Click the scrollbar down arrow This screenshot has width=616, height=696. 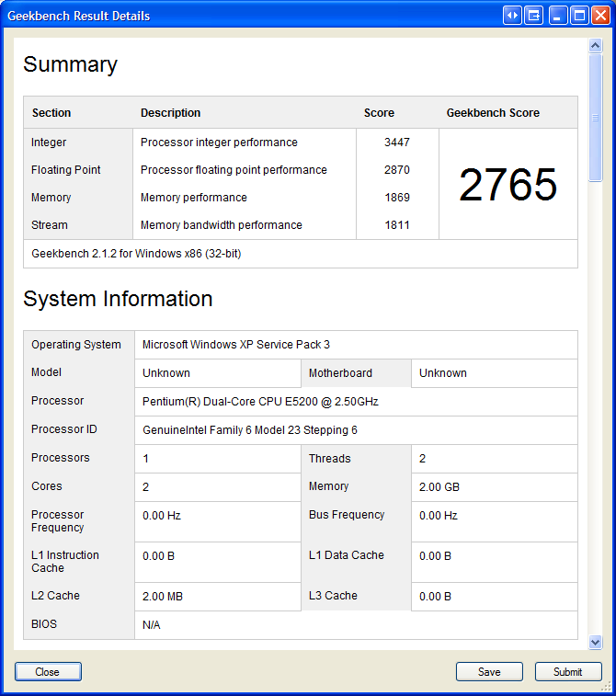click(595, 643)
